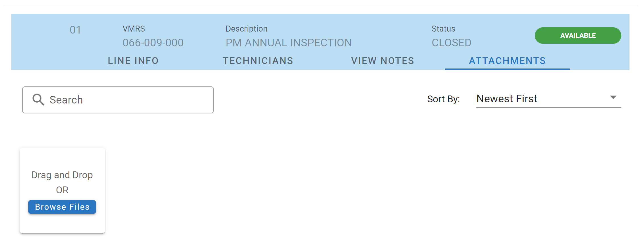Click the Description column label
Screen dimensions: 644x249
click(247, 29)
